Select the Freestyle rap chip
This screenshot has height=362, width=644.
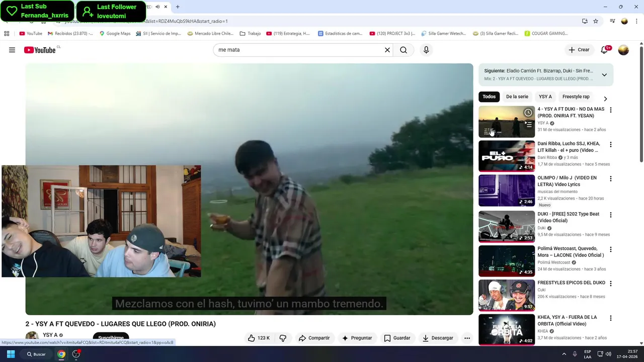pyautogui.click(x=576, y=97)
